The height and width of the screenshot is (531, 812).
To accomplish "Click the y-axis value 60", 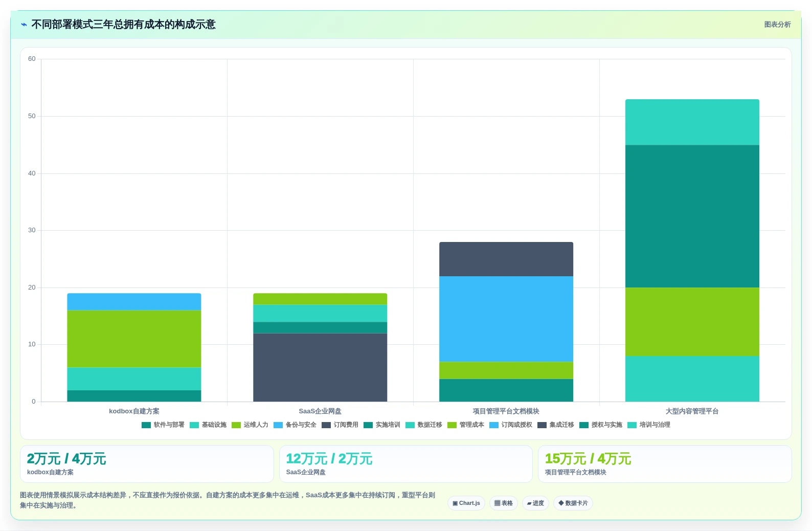I will [x=32, y=59].
